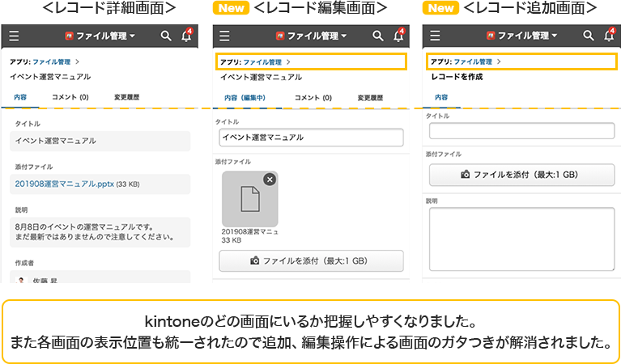Switch to 変更履歴 tab in detail screen
621x364 pixels.
127,97
